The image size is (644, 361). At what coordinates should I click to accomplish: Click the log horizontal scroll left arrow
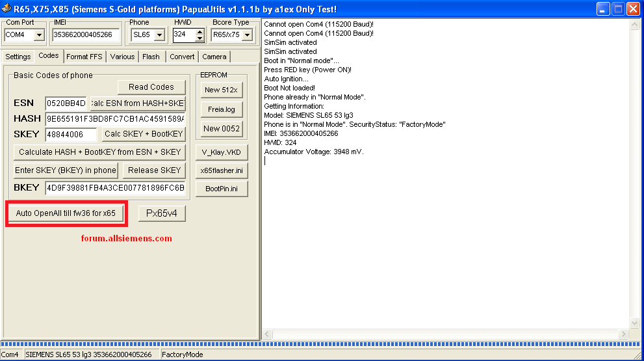coord(267,334)
